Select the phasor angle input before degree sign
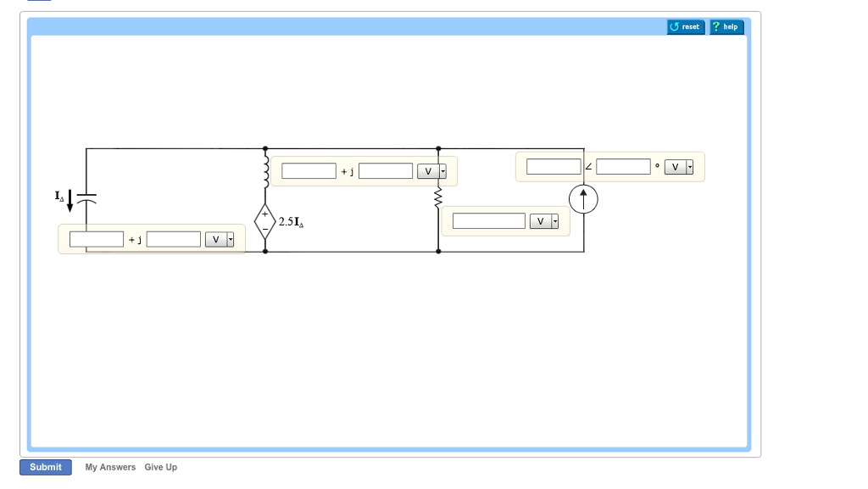The width and height of the screenshot is (868, 489). coord(623,166)
